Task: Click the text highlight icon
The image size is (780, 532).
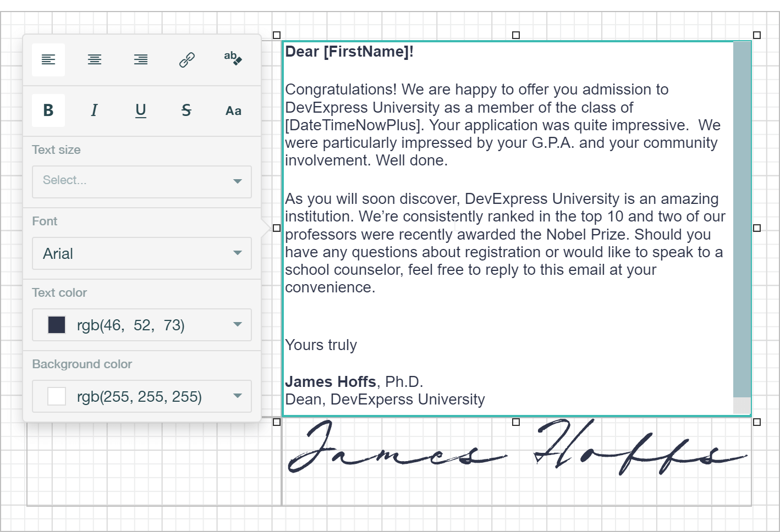Action: tap(233, 59)
